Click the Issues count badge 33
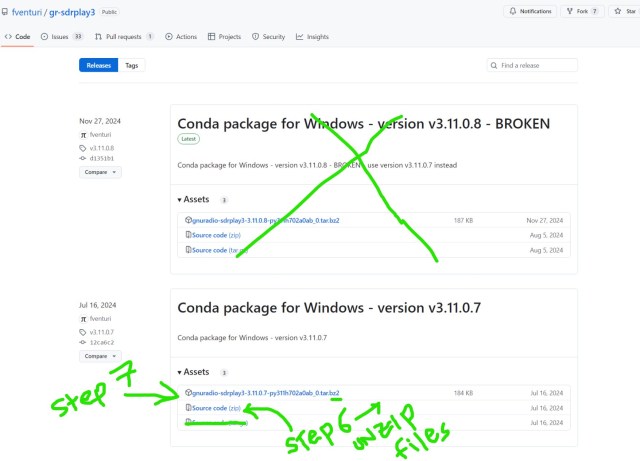Screen dimensions: 640x461 click(78, 37)
